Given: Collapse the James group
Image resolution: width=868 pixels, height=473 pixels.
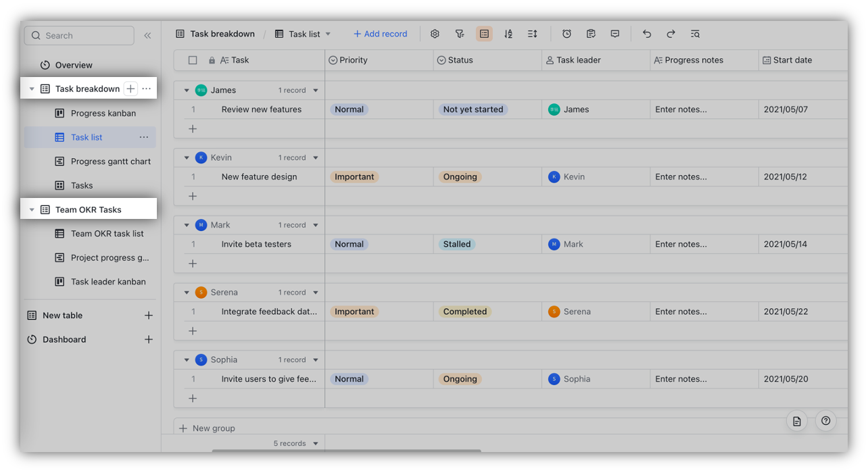Looking at the screenshot, I should [x=187, y=89].
